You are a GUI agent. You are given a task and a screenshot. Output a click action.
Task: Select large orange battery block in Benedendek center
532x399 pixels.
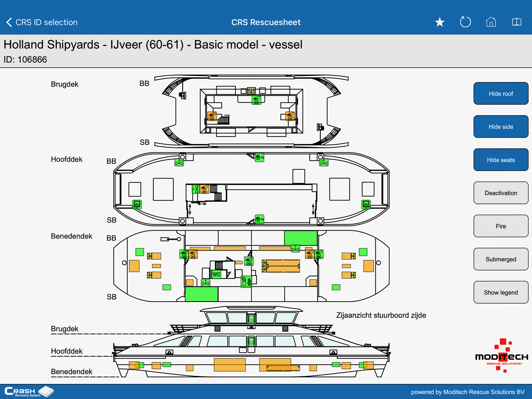click(283, 266)
